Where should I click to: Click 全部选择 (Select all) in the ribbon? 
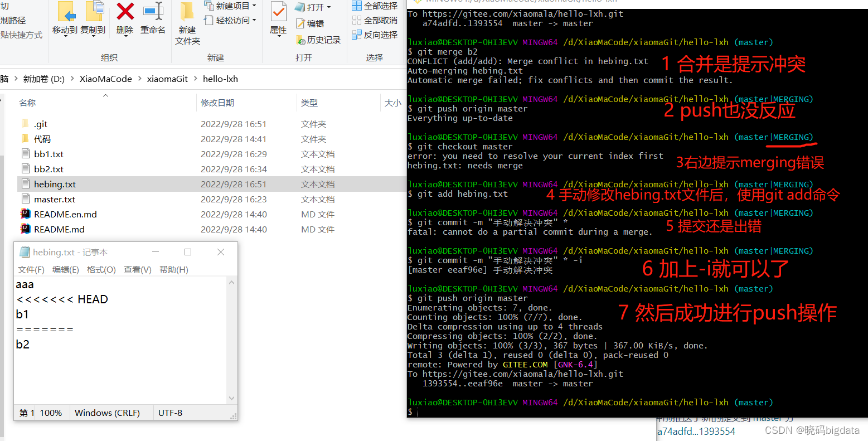[375, 6]
